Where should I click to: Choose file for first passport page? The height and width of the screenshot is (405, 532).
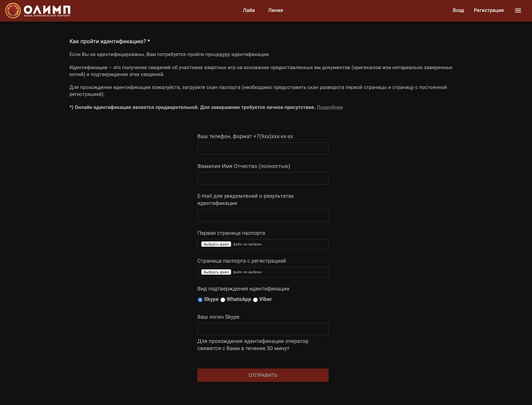pos(215,244)
